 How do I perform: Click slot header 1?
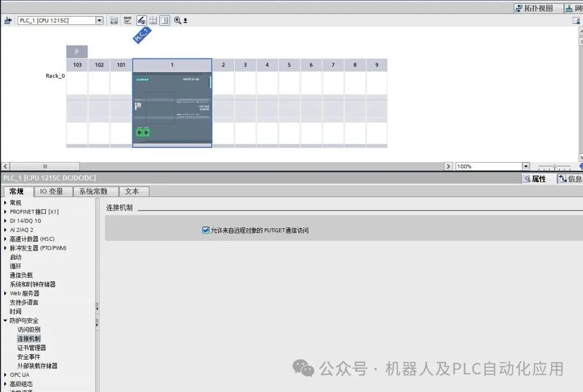(x=172, y=65)
